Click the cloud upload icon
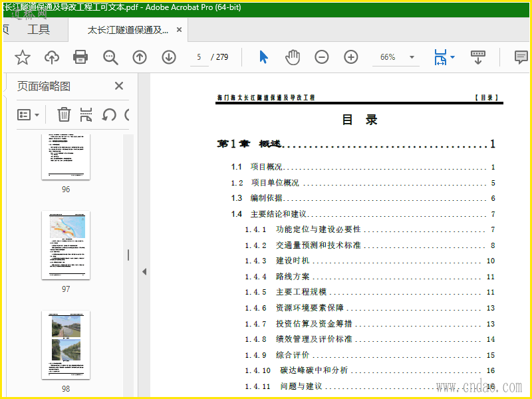Viewport: 532px width, 399px height. point(52,57)
